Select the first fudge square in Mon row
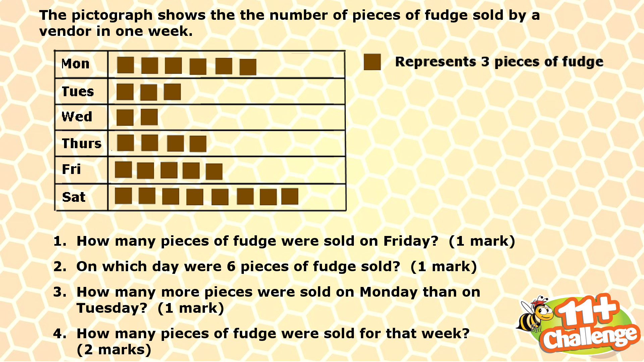This screenshot has width=644, height=362. click(125, 65)
